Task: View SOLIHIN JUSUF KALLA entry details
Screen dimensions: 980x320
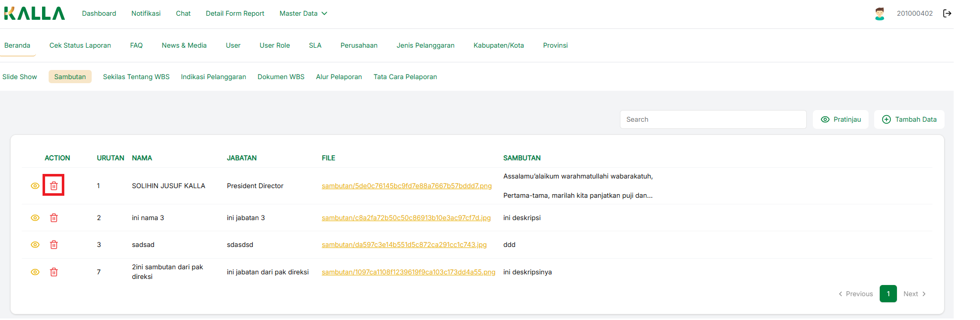Action: [35, 186]
